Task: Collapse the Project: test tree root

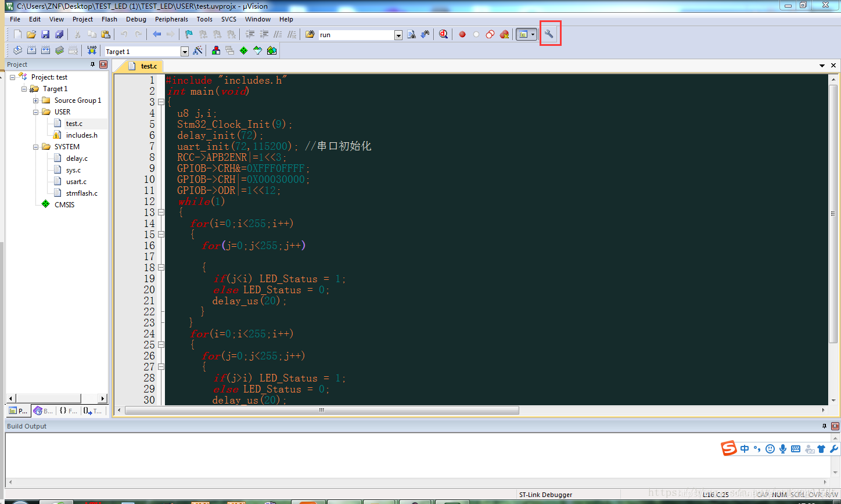Action: pyautogui.click(x=12, y=77)
